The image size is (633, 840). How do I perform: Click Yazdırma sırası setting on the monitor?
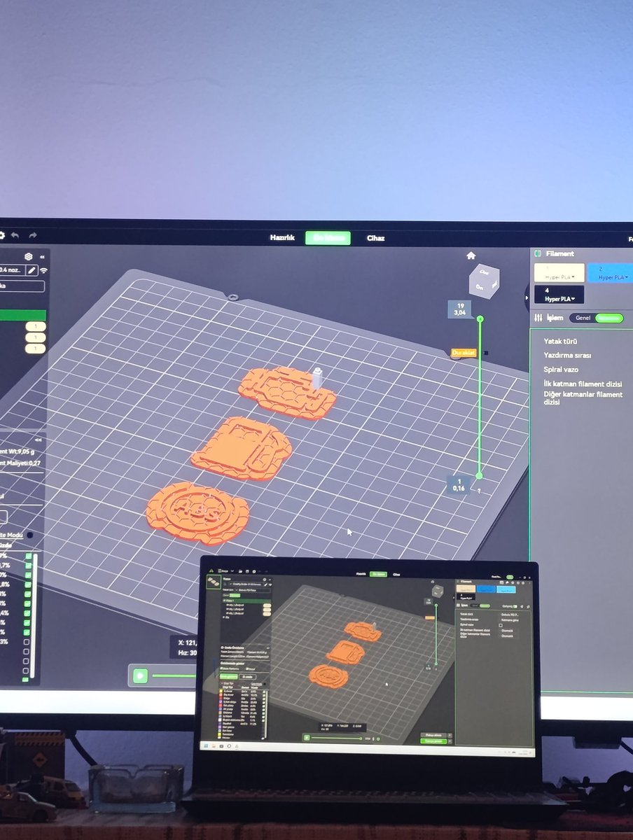(566, 355)
